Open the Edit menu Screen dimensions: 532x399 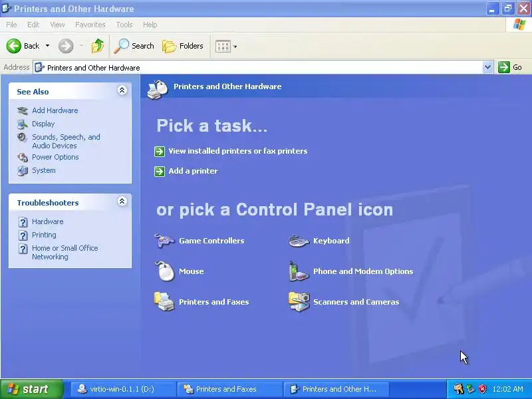[x=33, y=25]
